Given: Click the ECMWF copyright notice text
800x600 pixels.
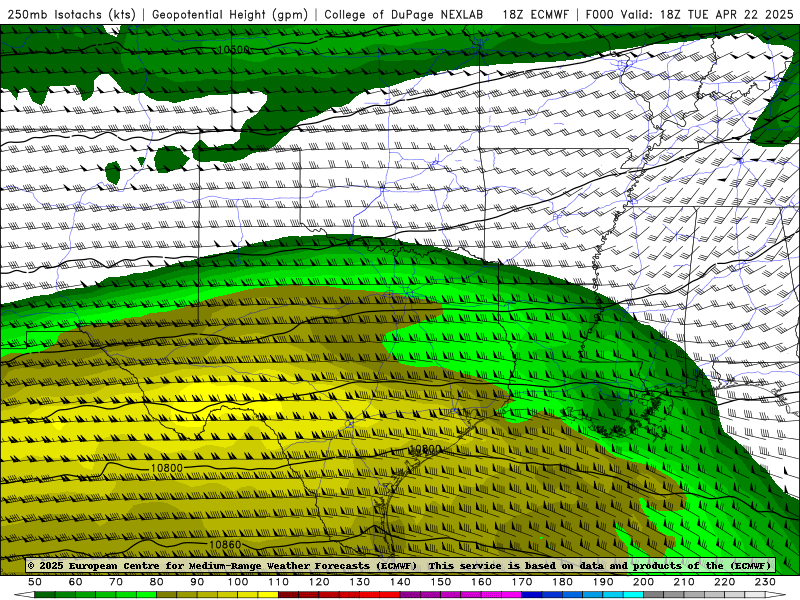Looking at the screenshot, I should click(399, 565).
